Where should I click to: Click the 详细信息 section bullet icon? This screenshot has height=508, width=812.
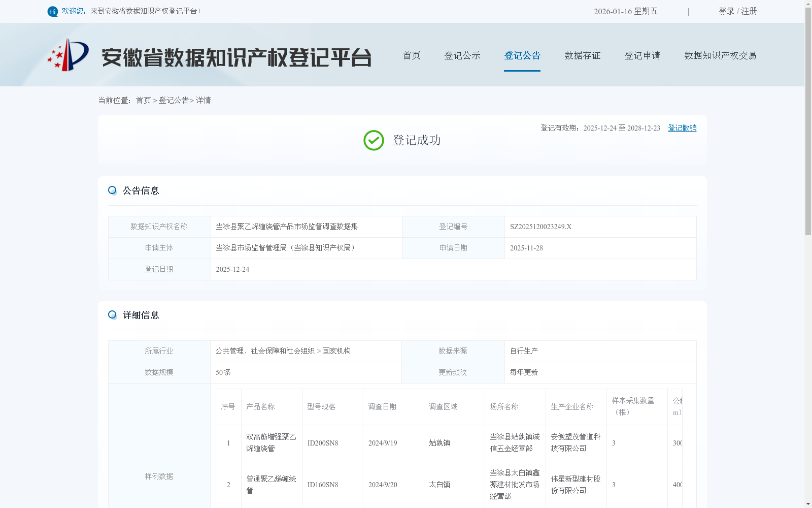click(x=112, y=314)
